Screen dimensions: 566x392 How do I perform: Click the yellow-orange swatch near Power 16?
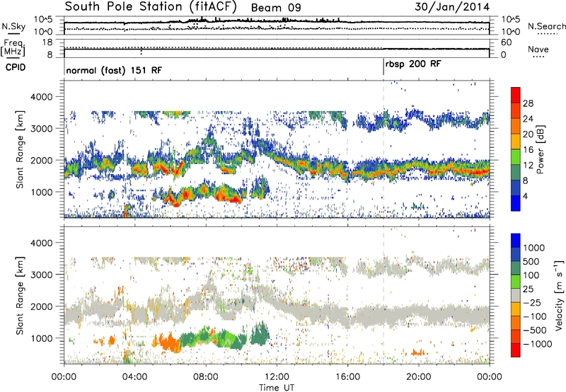click(516, 141)
